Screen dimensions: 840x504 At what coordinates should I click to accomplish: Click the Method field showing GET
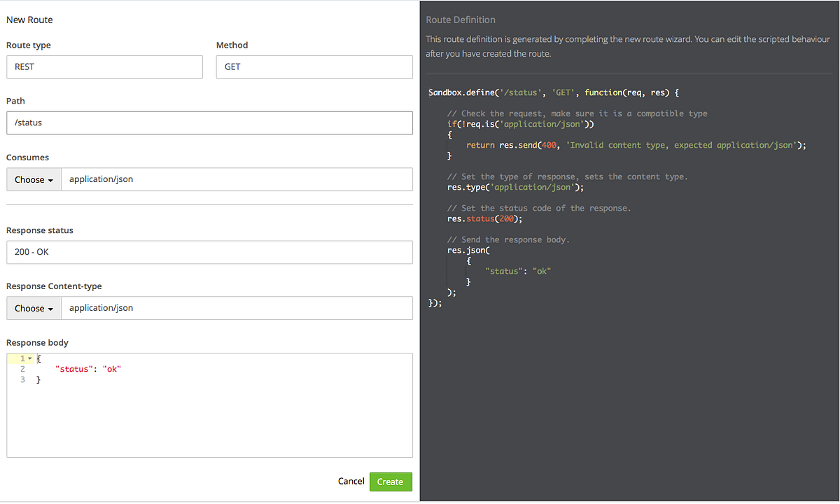(x=314, y=66)
